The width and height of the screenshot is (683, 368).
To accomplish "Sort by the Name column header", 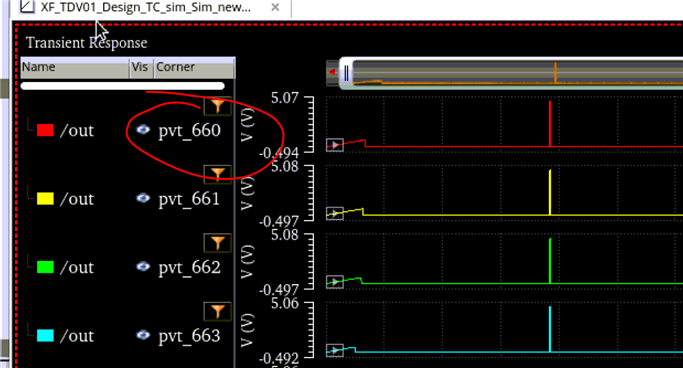I will coord(75,68).
